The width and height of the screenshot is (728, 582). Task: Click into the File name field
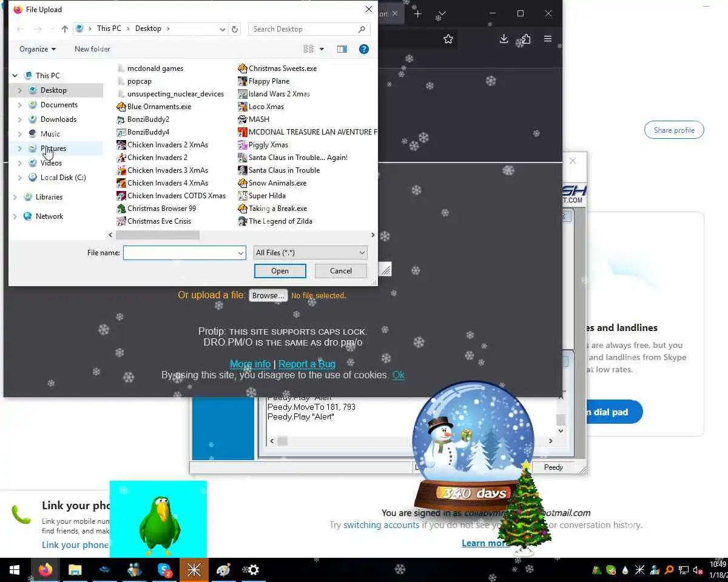180,253
